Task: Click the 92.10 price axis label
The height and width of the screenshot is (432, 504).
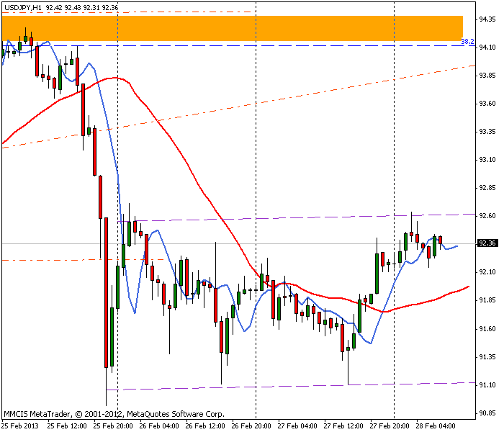Action: (x=487, y=272)
